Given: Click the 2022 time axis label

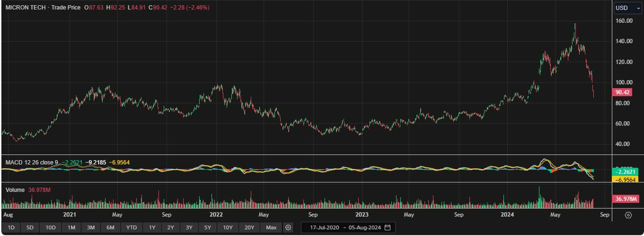Looking at the screenshot, I should point(216,214).
